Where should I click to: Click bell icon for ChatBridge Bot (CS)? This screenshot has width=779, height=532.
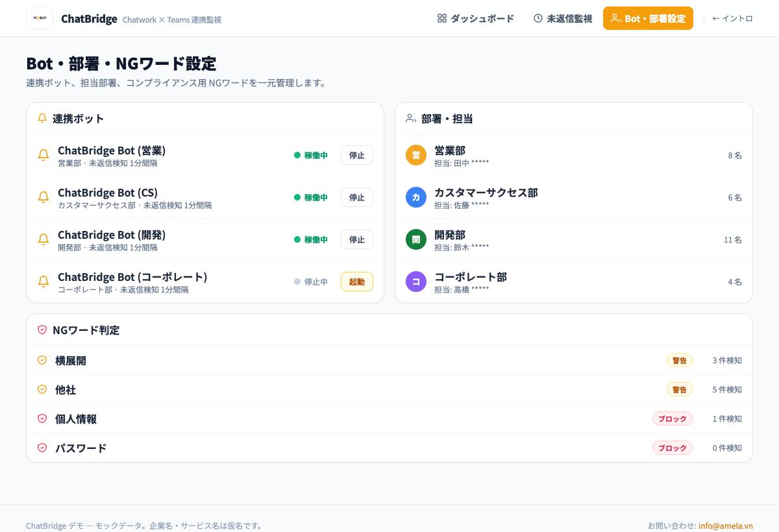point(43,197)
